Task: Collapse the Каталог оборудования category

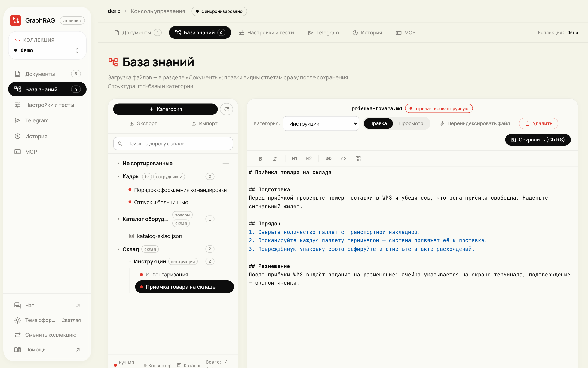Action: (118, 219)
